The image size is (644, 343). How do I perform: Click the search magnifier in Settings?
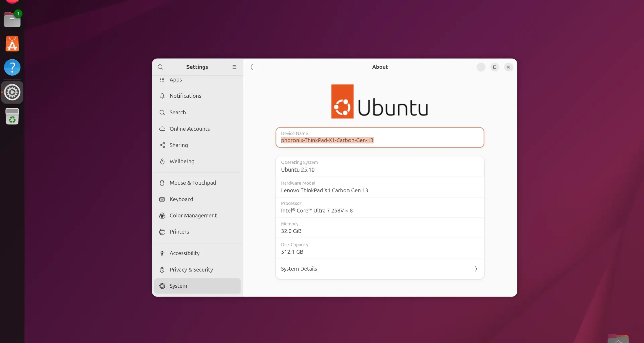(x=160, y=67)
